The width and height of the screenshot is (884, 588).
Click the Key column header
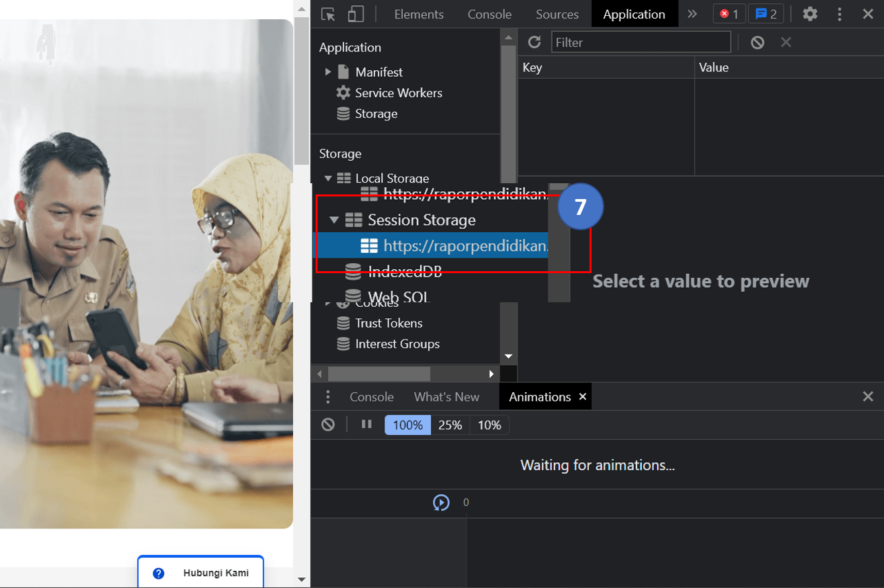[606, 67]
